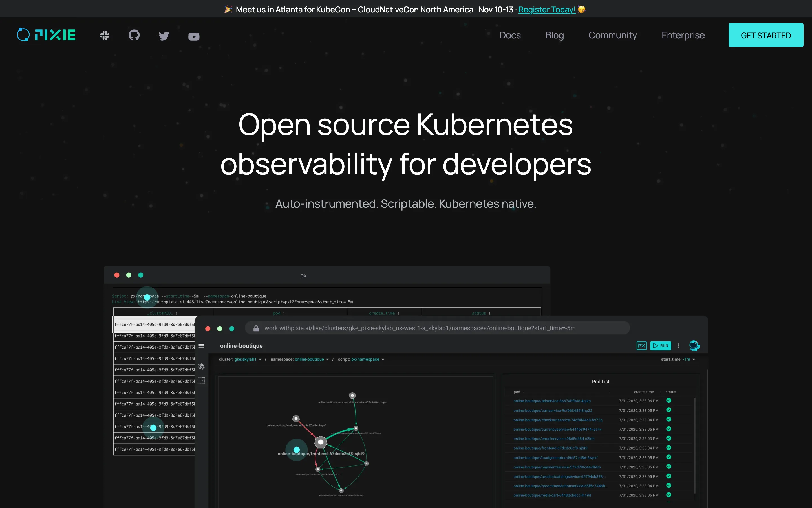Click the Pod List panel heading
The height and width of the screenshot is (508, 812).
tap(601, 382)
